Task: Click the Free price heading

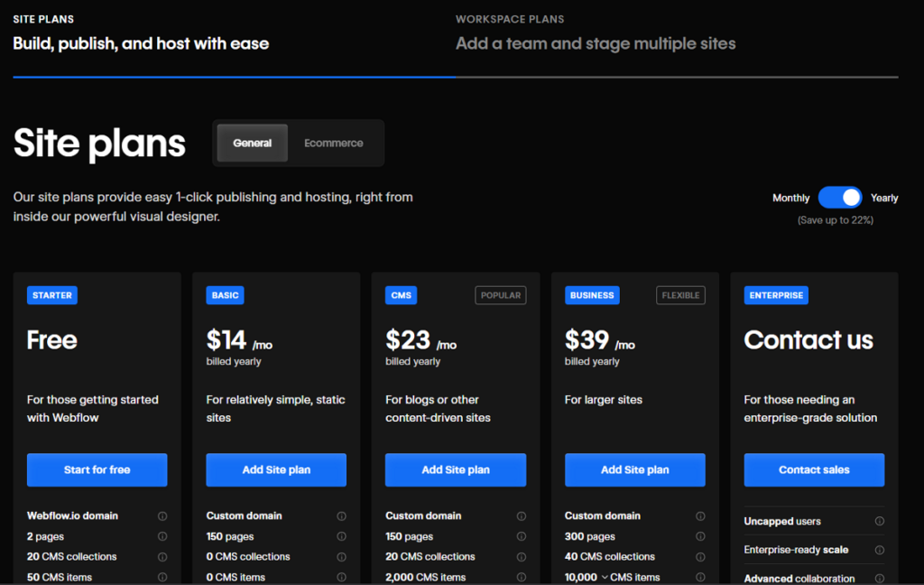Action: (x=51, y=340)
